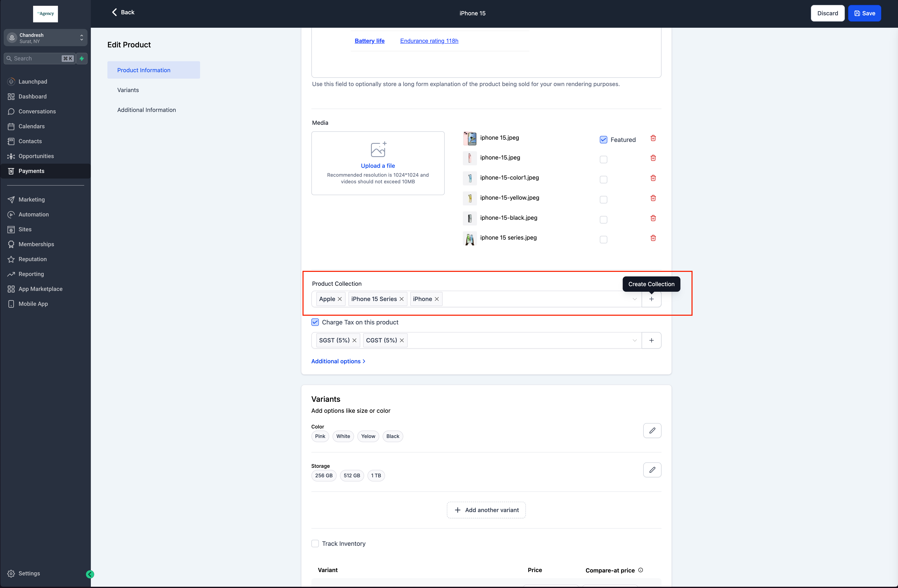Open the Product Collection dropdown arrow
Viewport: 898px width, 588px height.
[x=634, y=299]
